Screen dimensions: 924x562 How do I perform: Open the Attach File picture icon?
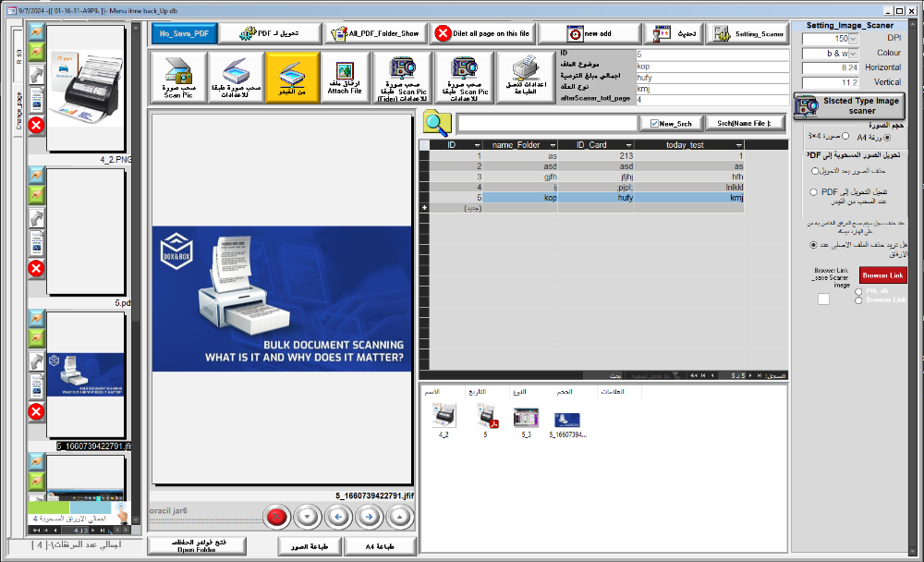click(345, 78)
